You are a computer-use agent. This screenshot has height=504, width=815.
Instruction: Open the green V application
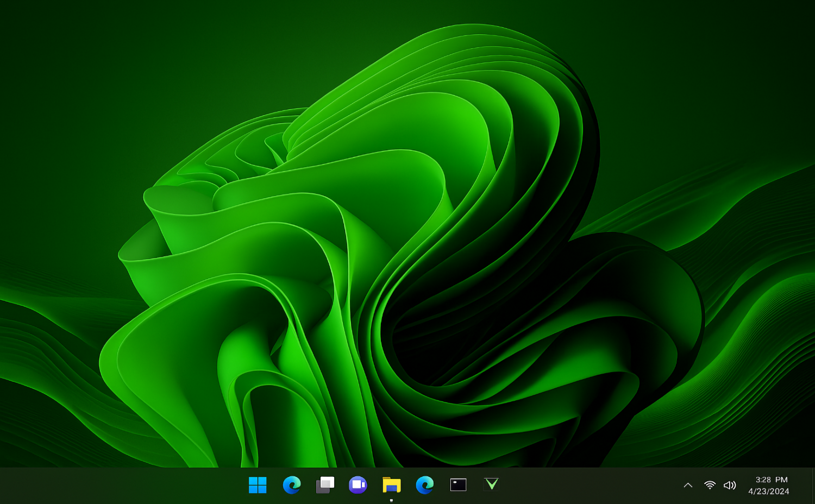491,485
